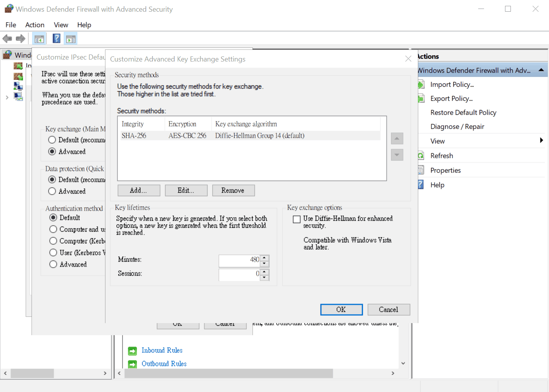Image resolution: width=549 pixels, height=392 pixels.
Task: Select the Monitoring tree node icon
Action: (x=18, y=96)
